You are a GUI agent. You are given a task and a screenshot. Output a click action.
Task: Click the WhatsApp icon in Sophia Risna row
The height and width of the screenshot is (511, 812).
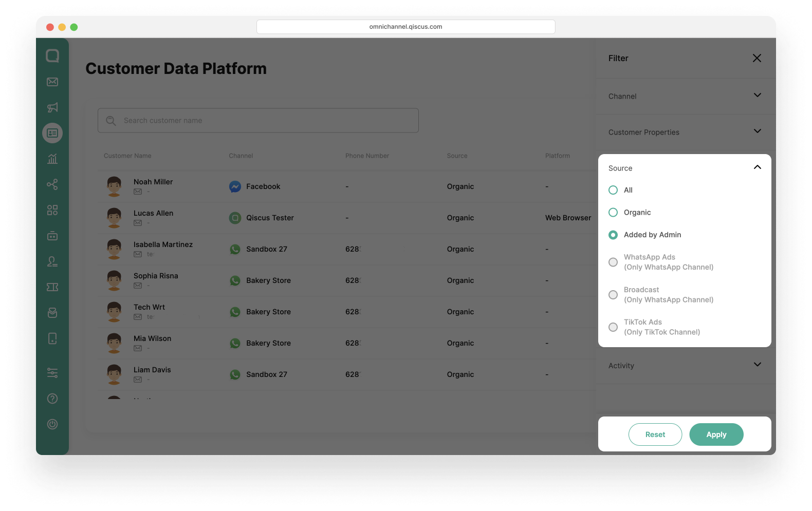pos(235,281)
